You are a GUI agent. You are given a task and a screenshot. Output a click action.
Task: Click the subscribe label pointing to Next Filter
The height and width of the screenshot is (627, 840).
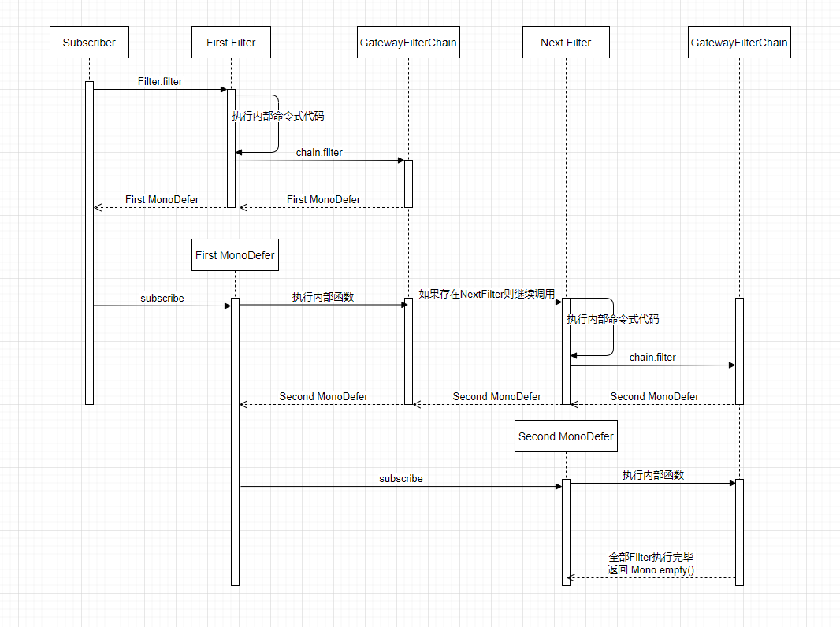400,478
